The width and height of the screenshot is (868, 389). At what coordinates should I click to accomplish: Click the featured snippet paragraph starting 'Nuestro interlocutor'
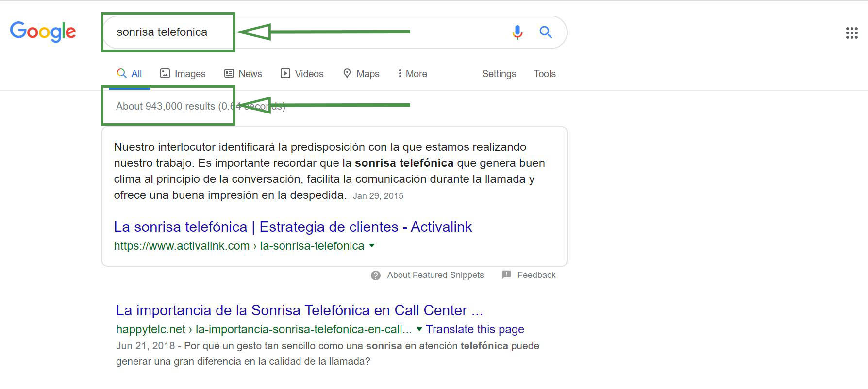(x=330, y=171)
